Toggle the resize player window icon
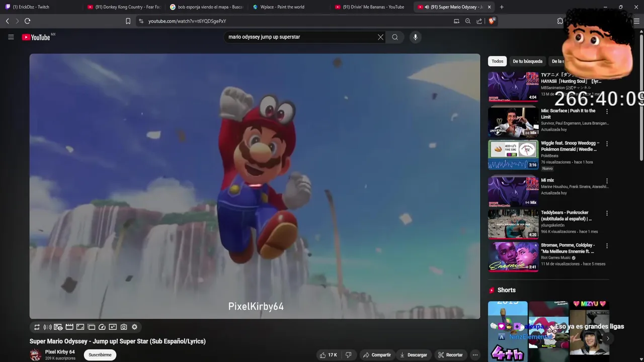This screenshot has height=362, width=644. (x=80, y=327)
